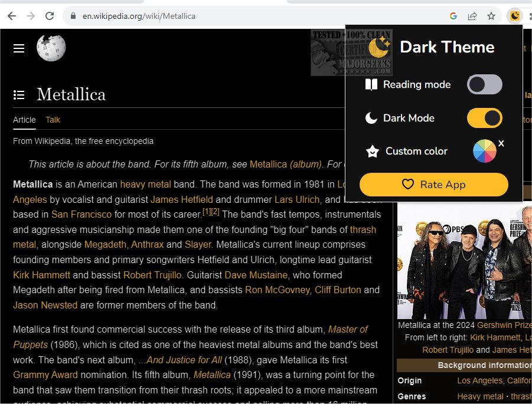532x404 pixels.
Task: Follow the Kirk Hammett link in photo caption
Action: 495,337
